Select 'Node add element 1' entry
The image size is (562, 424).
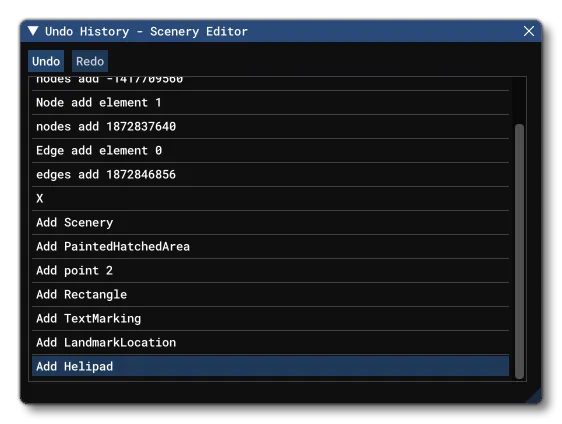[270, 103]
